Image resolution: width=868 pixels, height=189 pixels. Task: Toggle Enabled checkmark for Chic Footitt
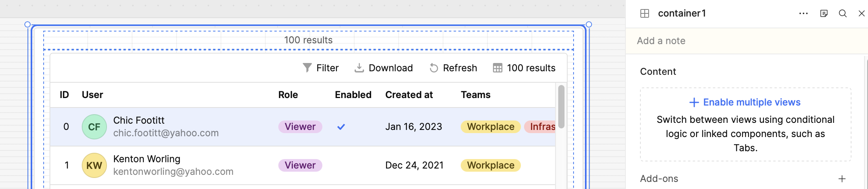341,127
